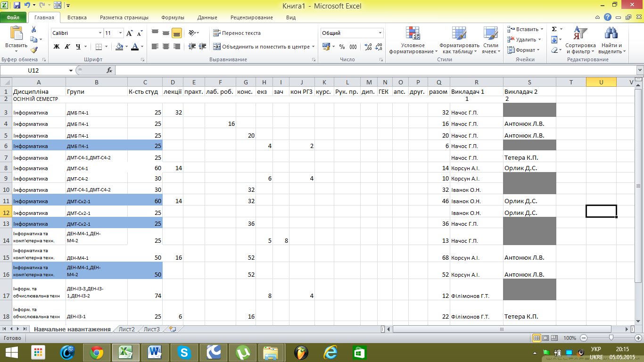Switch to the Вставка ribbon tab
644x362 pixels.
(x=77, y=17)
